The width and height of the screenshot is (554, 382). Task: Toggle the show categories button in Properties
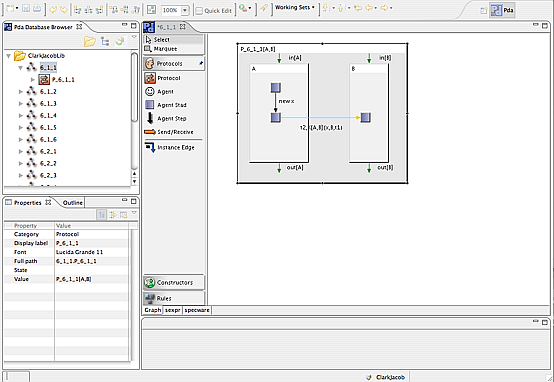(101, 214)
